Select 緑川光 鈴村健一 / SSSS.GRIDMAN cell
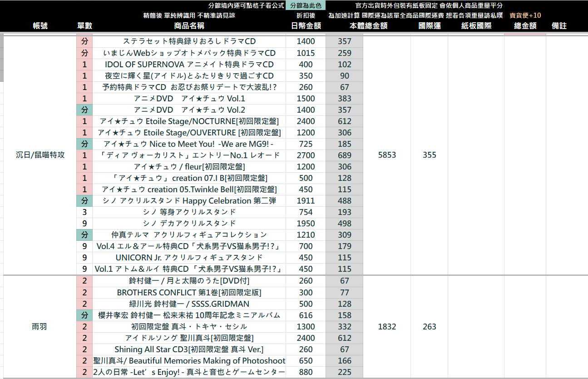Image resolution: width=588 pixels, height=379 pixels. (189, 304)
